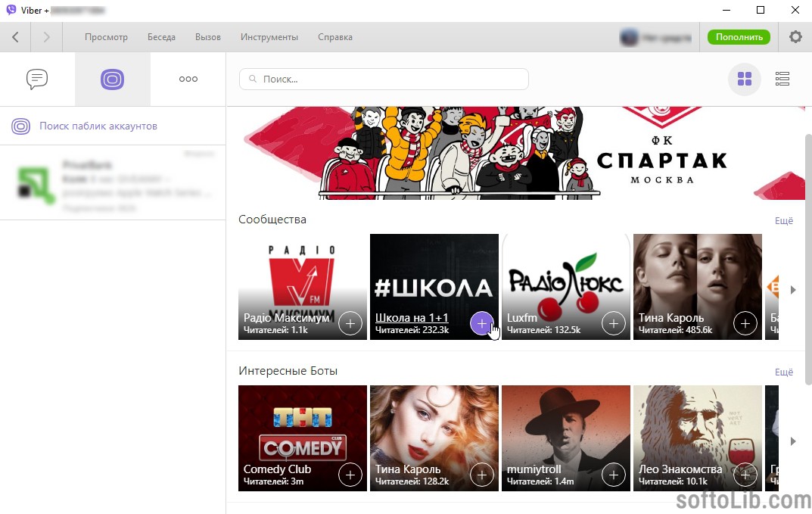Image resolution: width=812 pixels, height=514 pixels.
Task: Add Comedy Club bot with plus button
Action: tap(350, 475)
